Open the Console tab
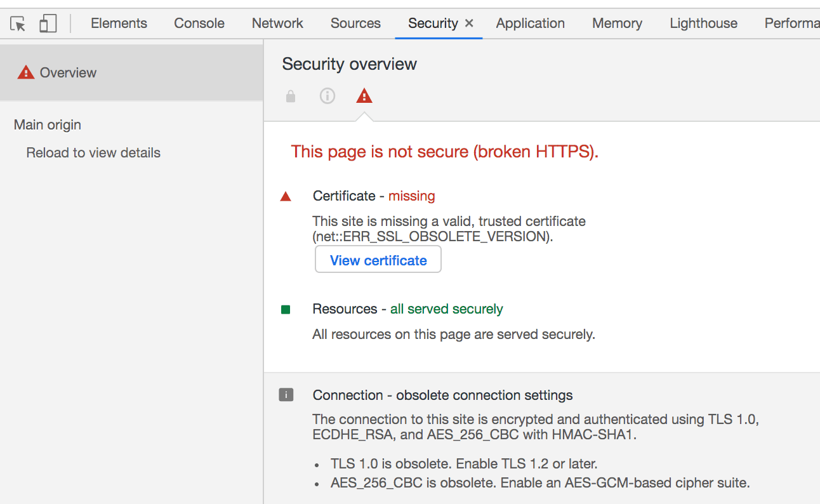This screenshot has width=820, height=504. (x=199, y=23)
